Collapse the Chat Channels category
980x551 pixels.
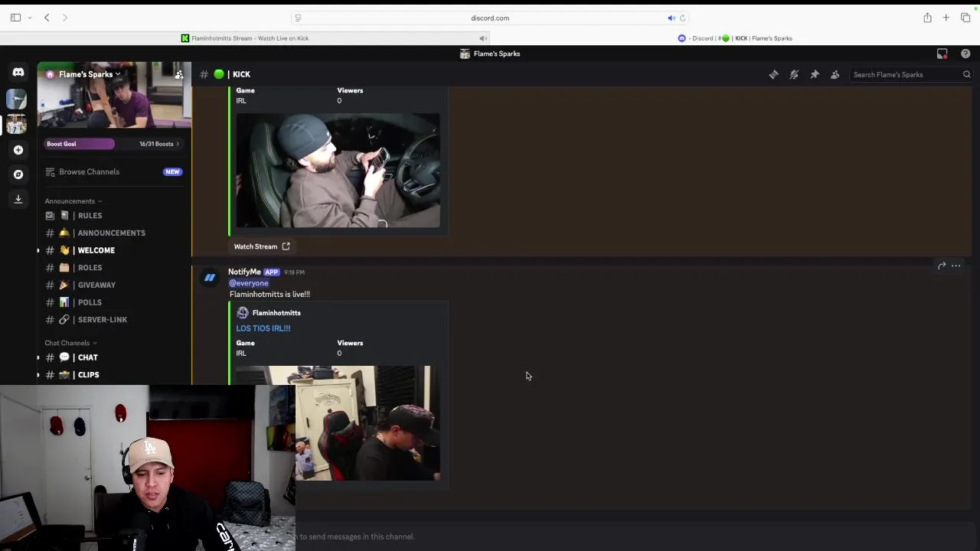(x=70, y=343)
